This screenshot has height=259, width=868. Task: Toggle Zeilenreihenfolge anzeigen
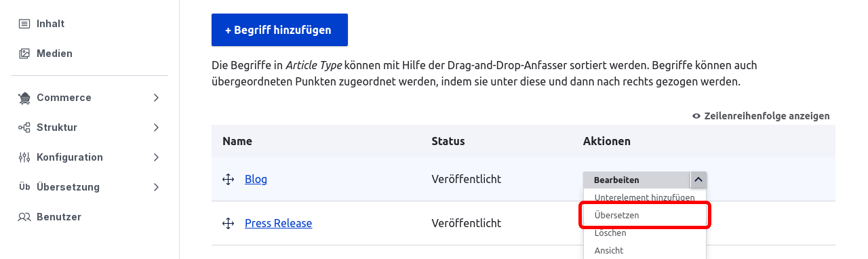coord(761,116)
